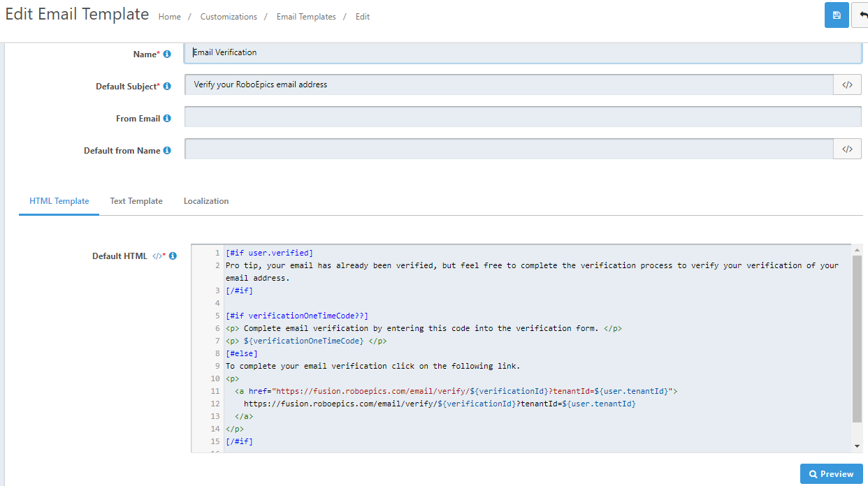Screen dimensions: 868x486
Task: Go to Email Templates breadcrumb
Action: point(306,16)
